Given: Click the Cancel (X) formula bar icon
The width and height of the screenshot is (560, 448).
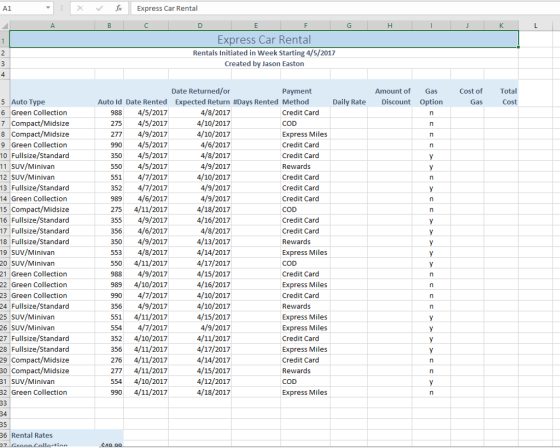Looking at the screenshot, I should [80, 8].
